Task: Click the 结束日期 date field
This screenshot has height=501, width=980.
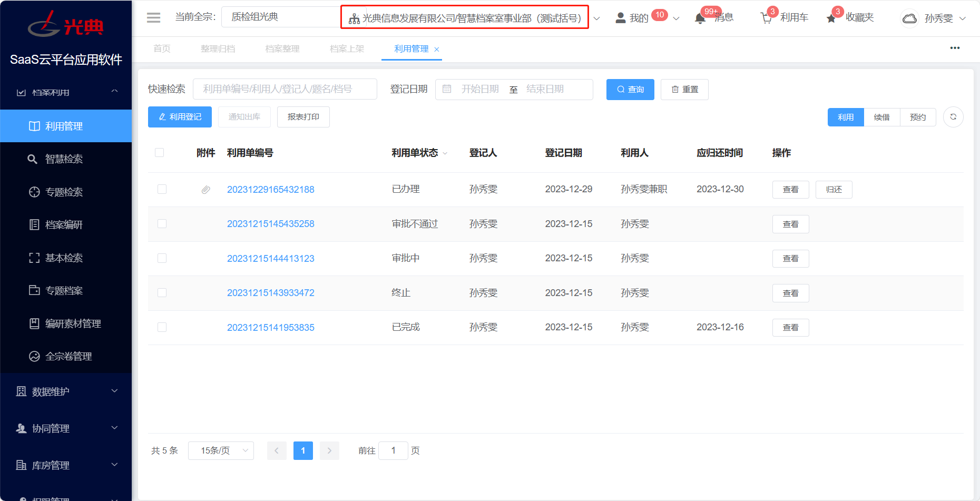Action: pyautogui.click(x=545, y=89)
